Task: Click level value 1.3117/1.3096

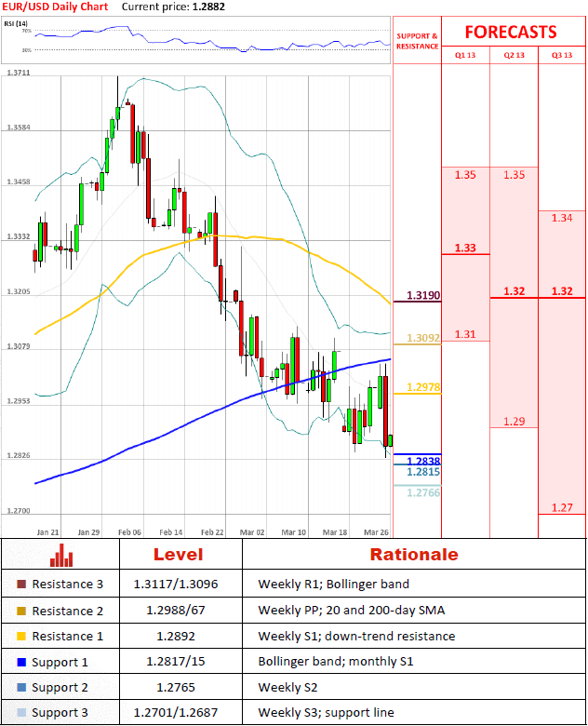Action: [176, 585]
